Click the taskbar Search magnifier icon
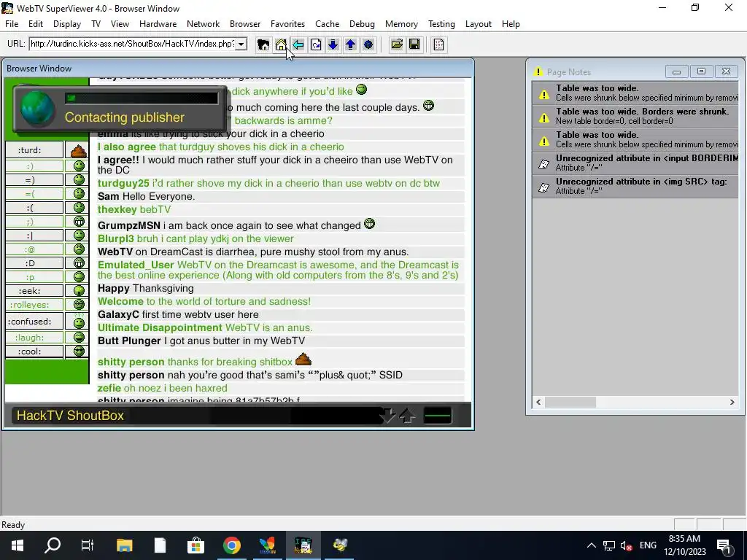The height and width of the screenshot is (560, 747). click(x=53, y=545)
